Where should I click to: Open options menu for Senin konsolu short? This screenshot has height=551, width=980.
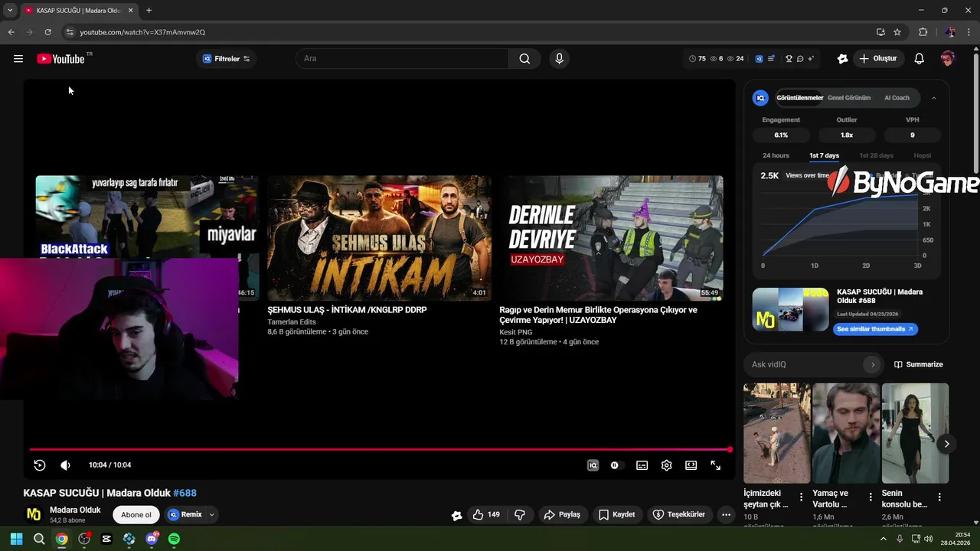tap(939, 497)
